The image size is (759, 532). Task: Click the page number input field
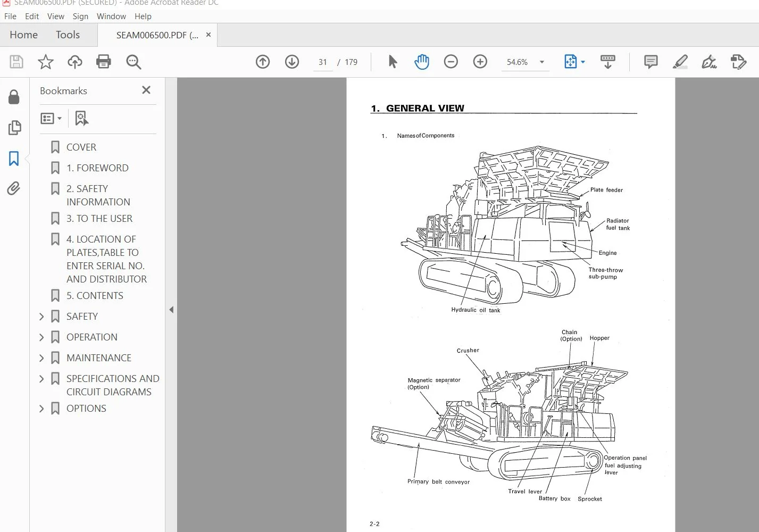323,62
